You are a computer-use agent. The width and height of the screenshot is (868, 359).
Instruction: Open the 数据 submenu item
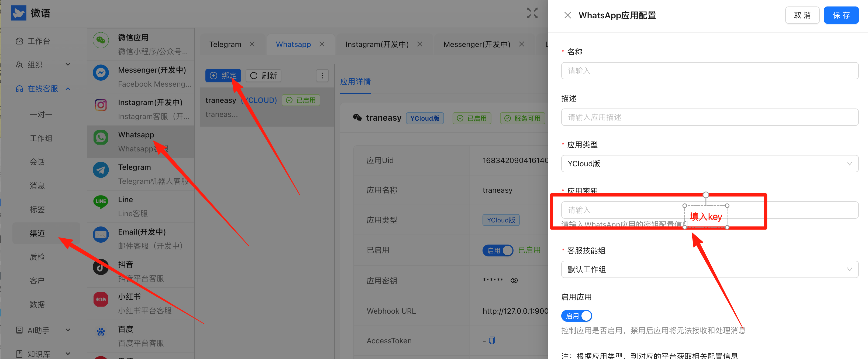37,304
